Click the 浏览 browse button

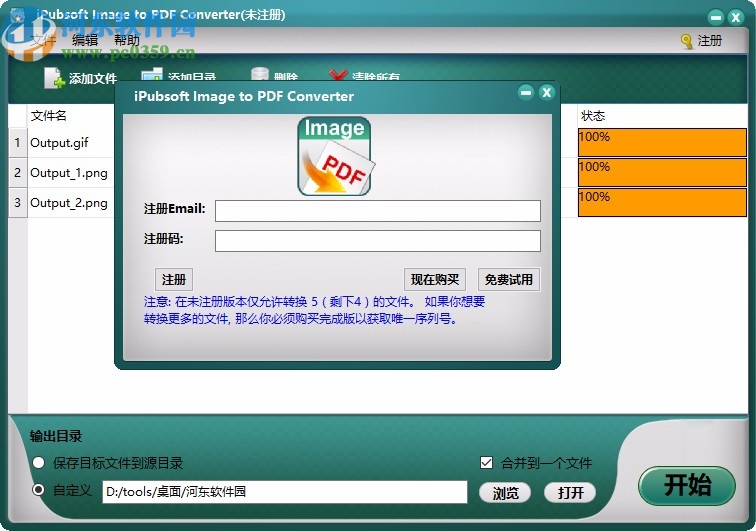(505, 493)
